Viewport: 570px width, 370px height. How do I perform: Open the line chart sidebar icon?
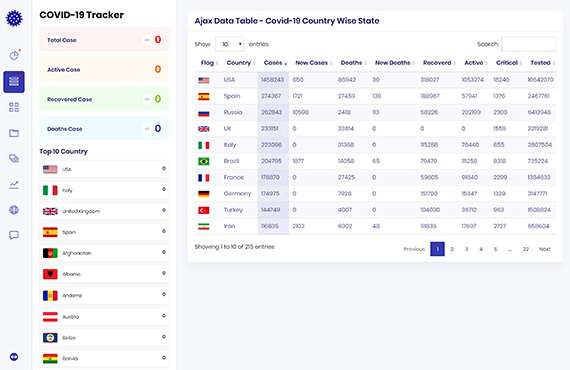pyautogui.click(x=14, y=185)
